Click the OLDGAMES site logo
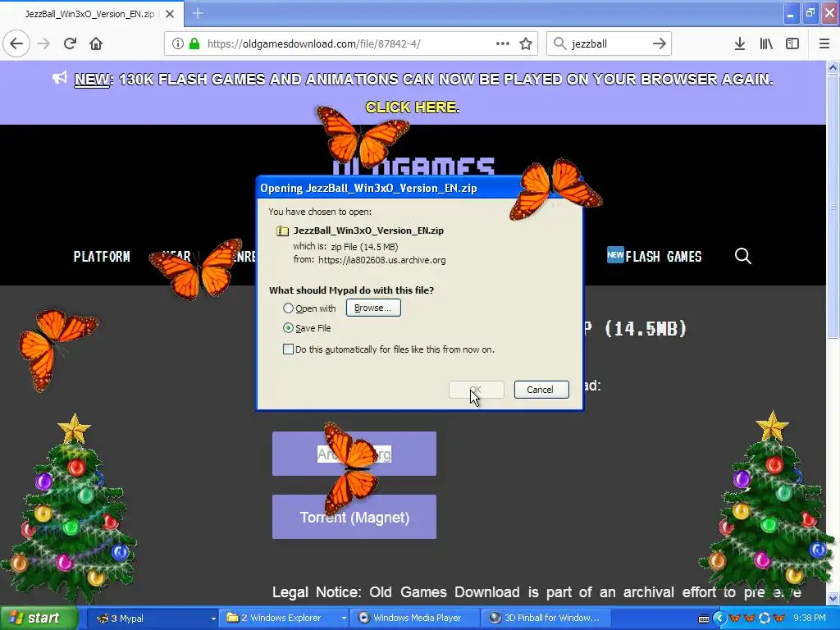Viewport: 840px width, 630px height. click(413, 166)
